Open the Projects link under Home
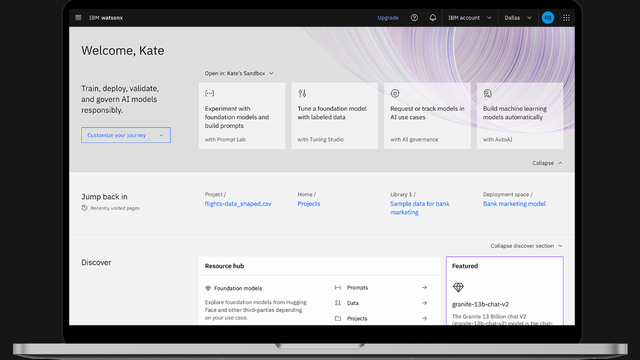This screenshot has height=360, width=640. 309,204
